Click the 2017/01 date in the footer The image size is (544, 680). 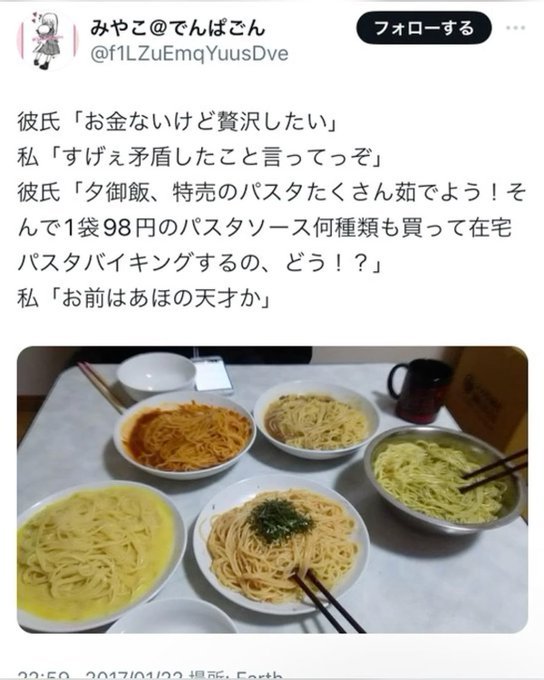click(134, 676)
